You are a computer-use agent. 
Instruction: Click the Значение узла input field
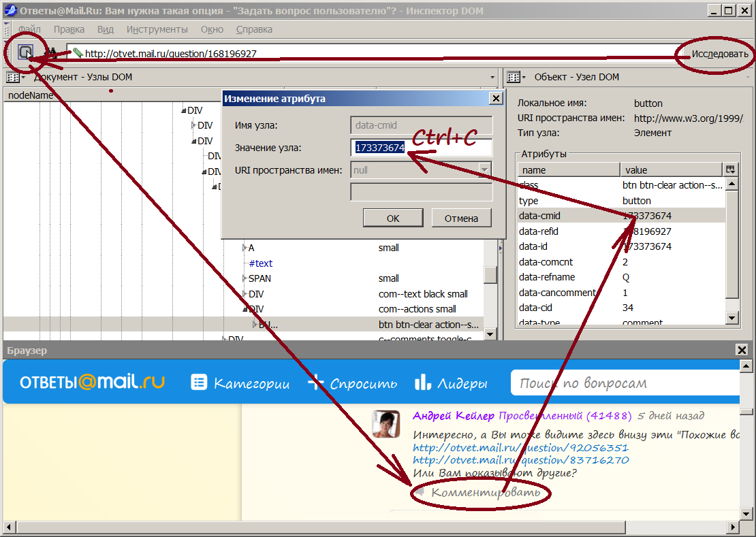(x=421, y=148)
